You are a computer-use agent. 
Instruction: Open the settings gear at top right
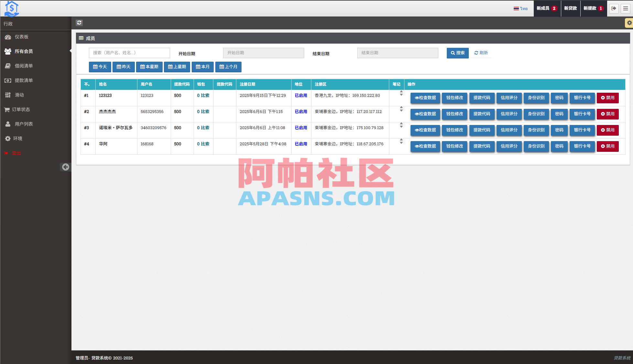[629, 23]
